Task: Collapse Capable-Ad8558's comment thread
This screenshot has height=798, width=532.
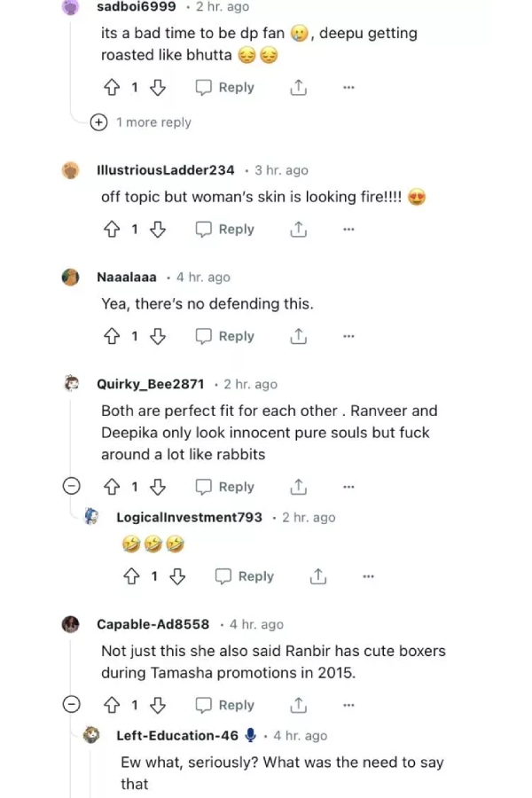Action: coord(74,705)
